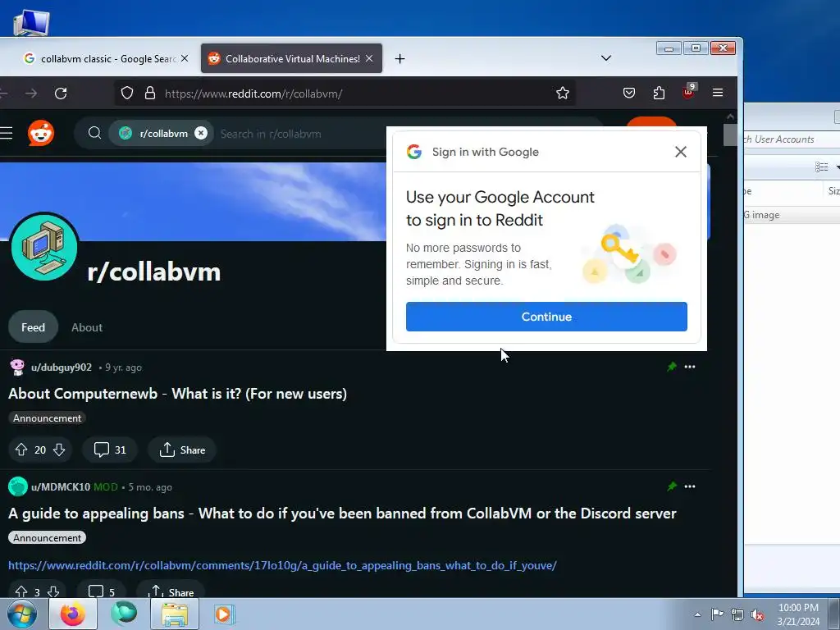840x630 pixels.
Task: Open the About Computernewb post title
Action: pos(177,394)
